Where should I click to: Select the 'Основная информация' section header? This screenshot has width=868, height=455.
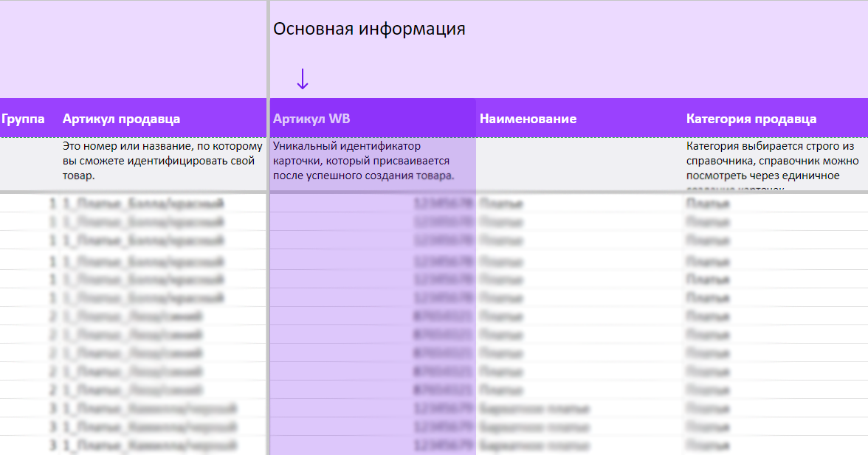click(369, 29)
